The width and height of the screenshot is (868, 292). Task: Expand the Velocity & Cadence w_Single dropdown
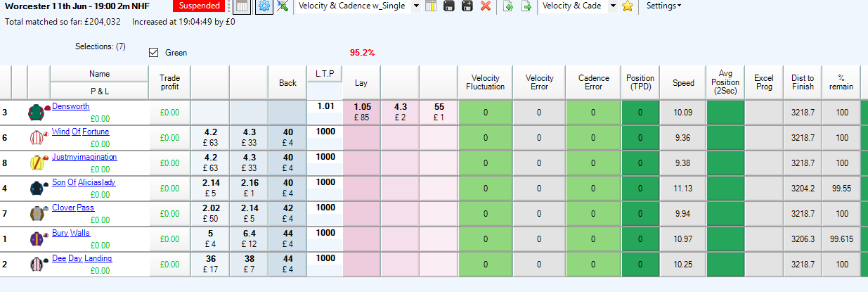(x=415, y=6)
